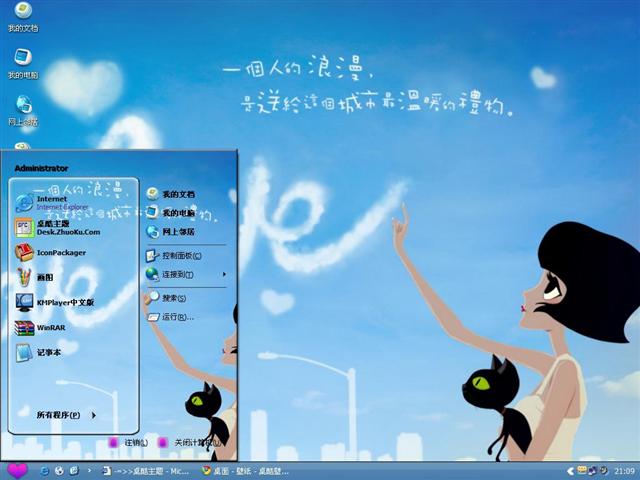
Task: Launch KMPlayer中文版
Action: [55, 302]
